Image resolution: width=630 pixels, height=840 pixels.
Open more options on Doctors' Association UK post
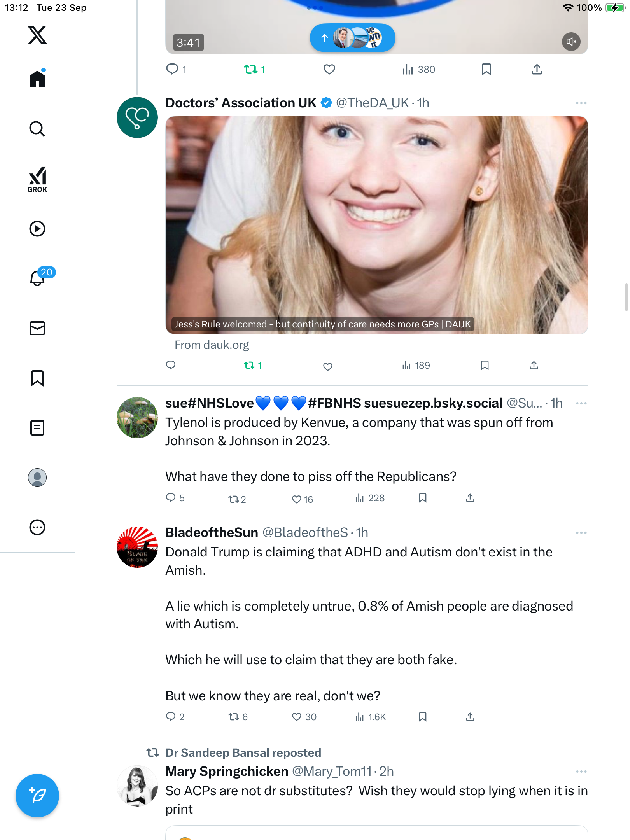[x=581, y=103]
